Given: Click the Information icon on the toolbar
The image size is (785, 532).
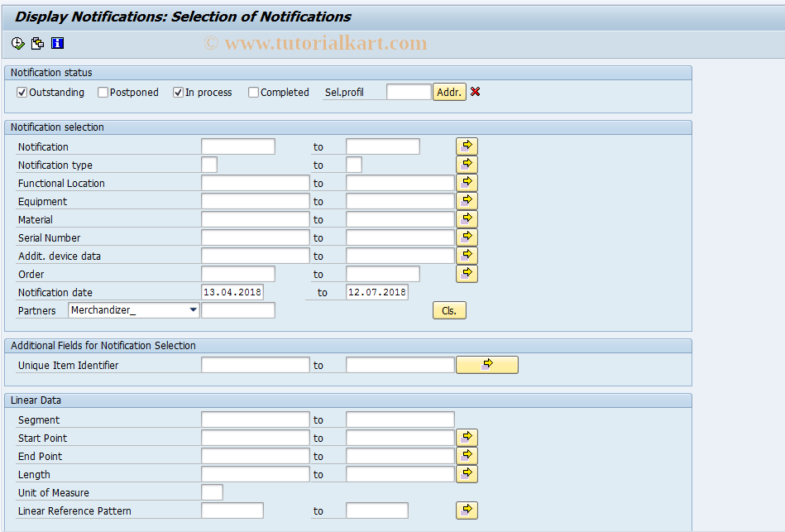Looking at the screenshot, I should 57,43.
